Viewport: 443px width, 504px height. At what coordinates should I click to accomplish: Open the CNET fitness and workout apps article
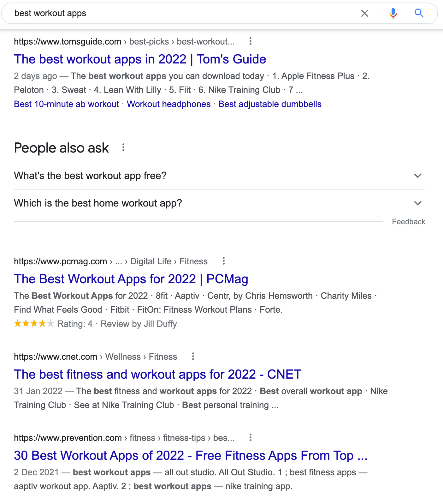(157, 374)
